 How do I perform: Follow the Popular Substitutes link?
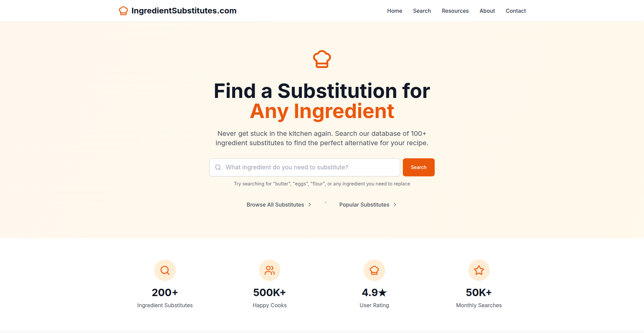click(364, 205)
